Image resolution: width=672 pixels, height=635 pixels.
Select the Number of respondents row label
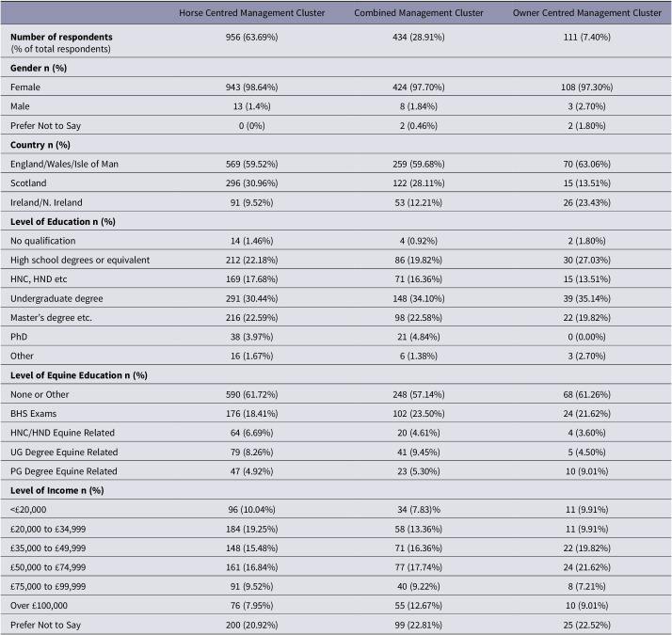tap(61, 37)
